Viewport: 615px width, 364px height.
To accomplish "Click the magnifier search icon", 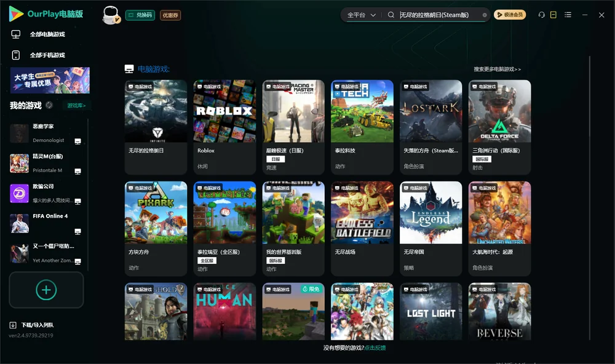I will [x=391, y=15].
